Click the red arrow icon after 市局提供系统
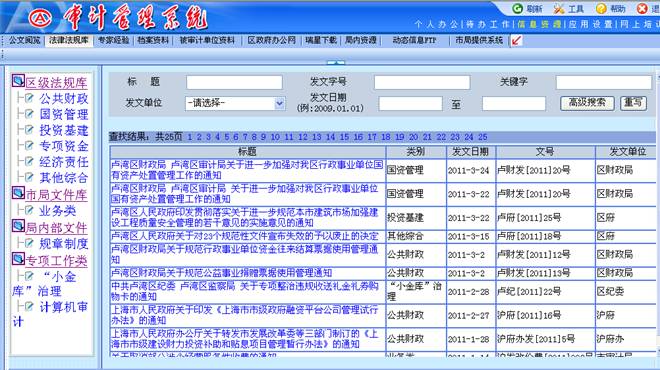The width and height of the screenshot is (660, 370). click(516, 40)
